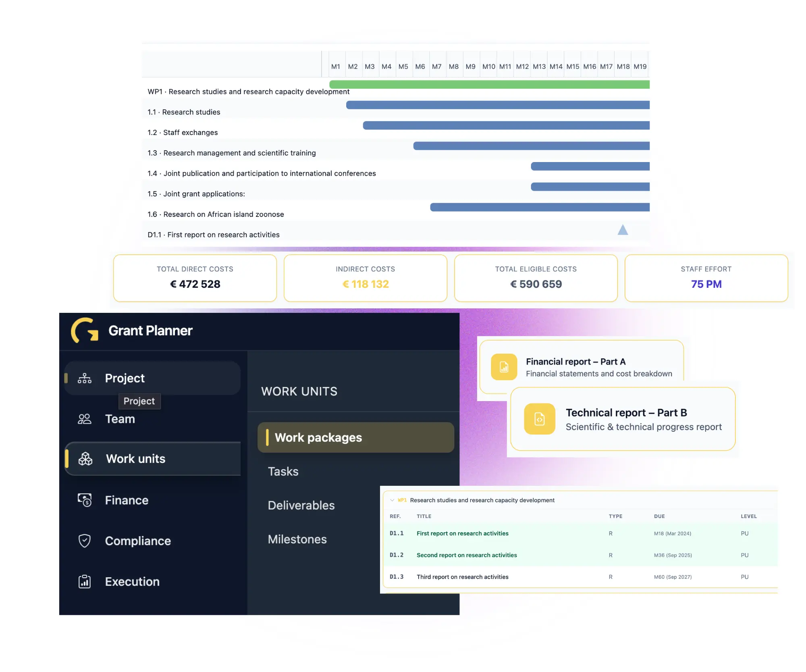Open the Finance sidebar section
806x672 pixels.
(x=152, y=500)
